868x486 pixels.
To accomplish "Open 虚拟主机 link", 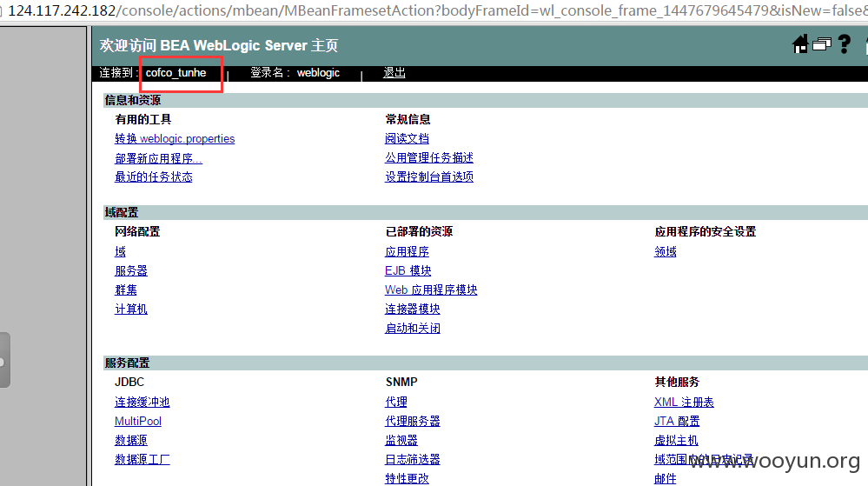I will tap(677, 440).
